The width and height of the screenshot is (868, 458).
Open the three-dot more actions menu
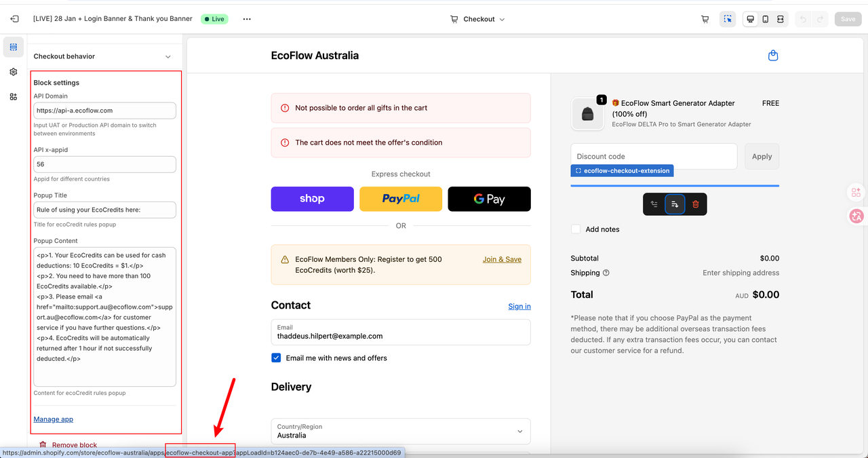click(x=247, y=19)
